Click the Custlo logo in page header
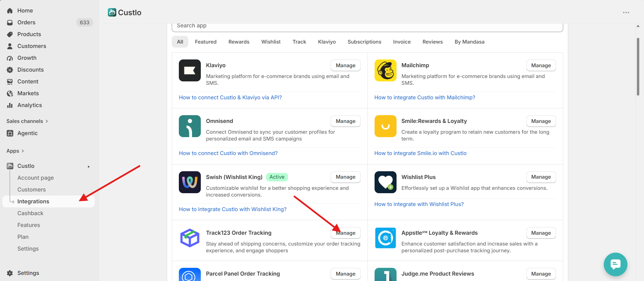The height and width of the screenshot is (281, 644). tap(112, 12)
